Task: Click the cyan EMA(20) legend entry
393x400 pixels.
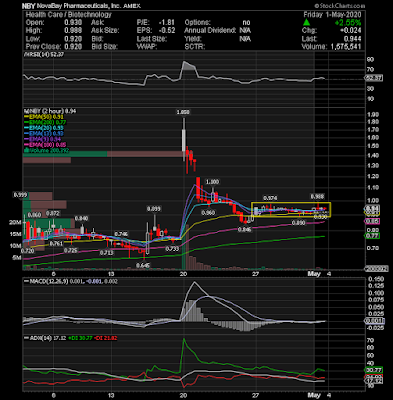Action: click(x=44, y=128)
